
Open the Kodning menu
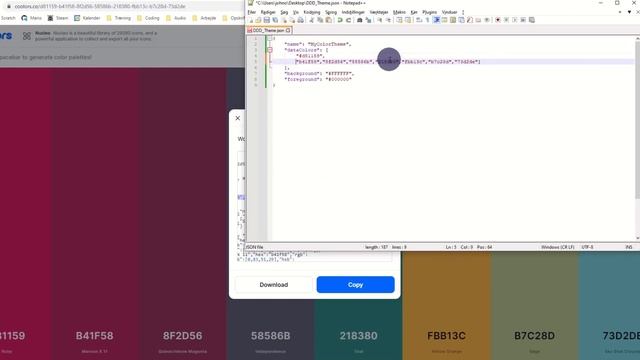(312, 12)
